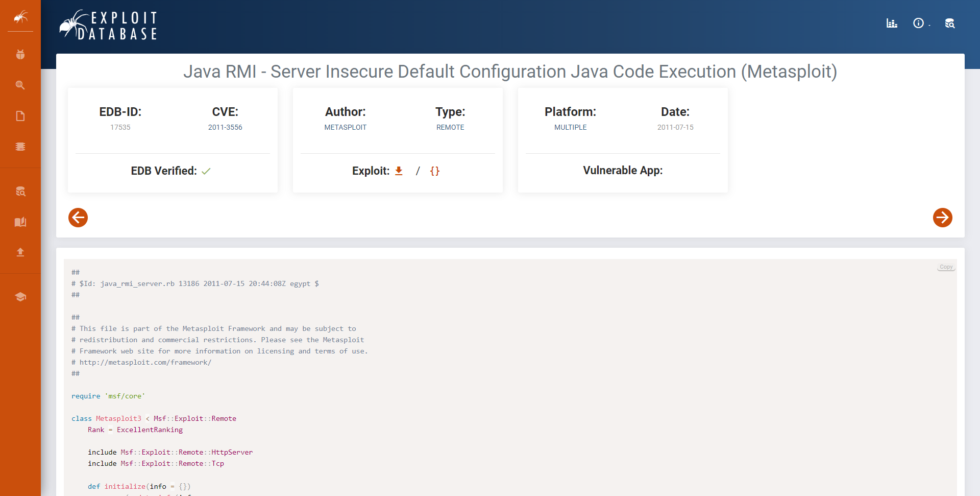Open the Online Training graduation cap icon

(20, 297)
